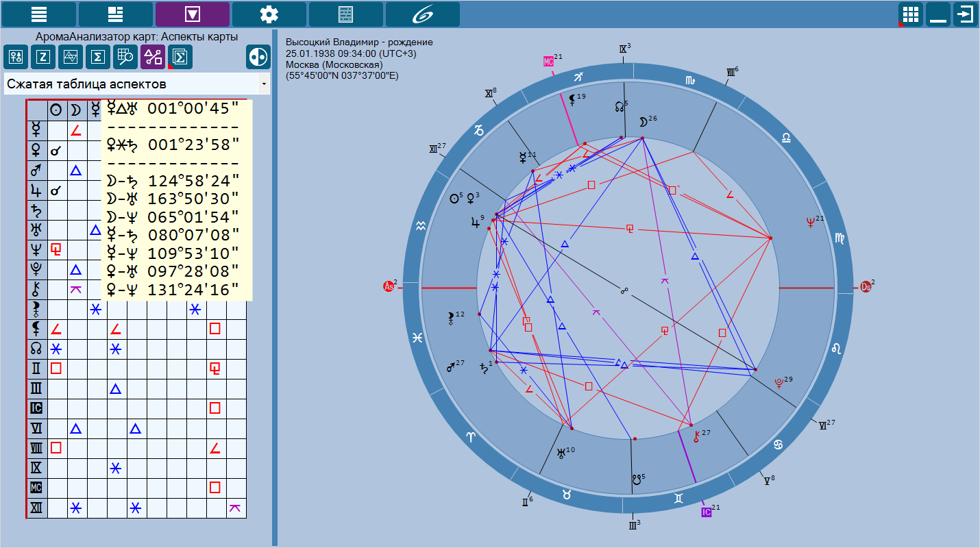Screen dimensions: 980x548
Task: Click the exit arrow button top right
Action: click(965, 14)
